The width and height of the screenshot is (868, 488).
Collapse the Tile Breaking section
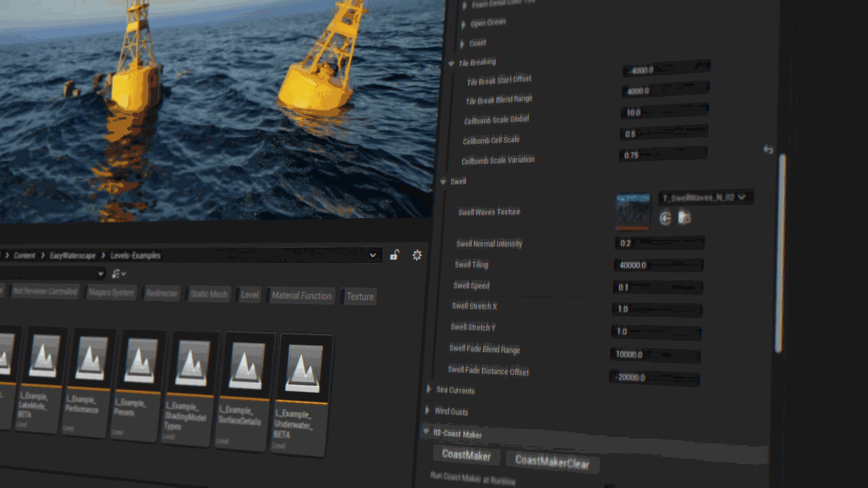coord(451,64)
